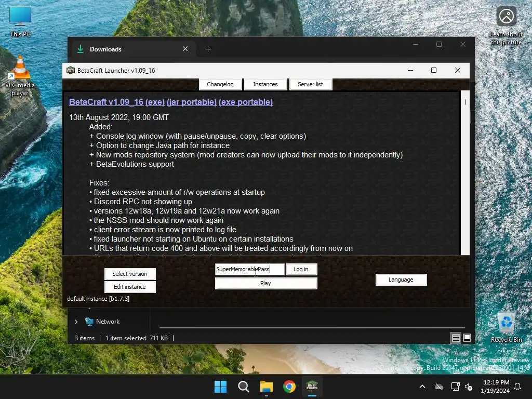Add a new File Explorer tab
Viewport: 532px width, 399px height.
208,49
